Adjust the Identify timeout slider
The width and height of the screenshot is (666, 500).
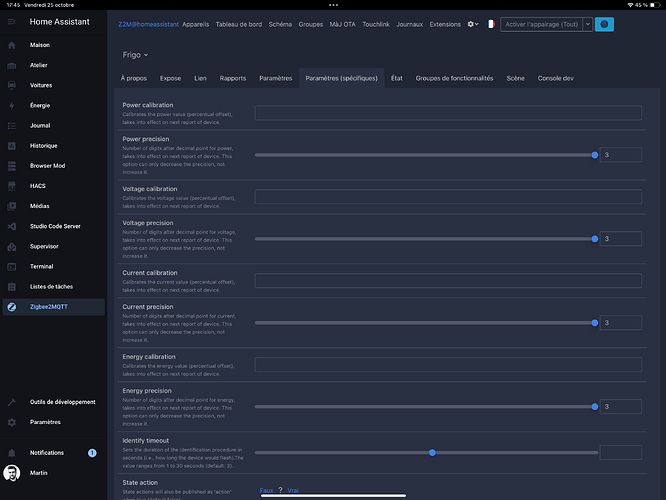(x=426, y=453)
